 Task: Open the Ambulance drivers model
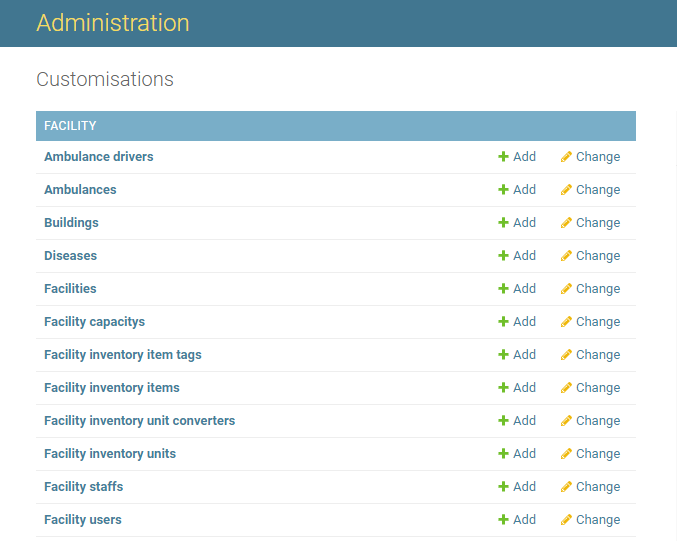[x=98, y=156]
